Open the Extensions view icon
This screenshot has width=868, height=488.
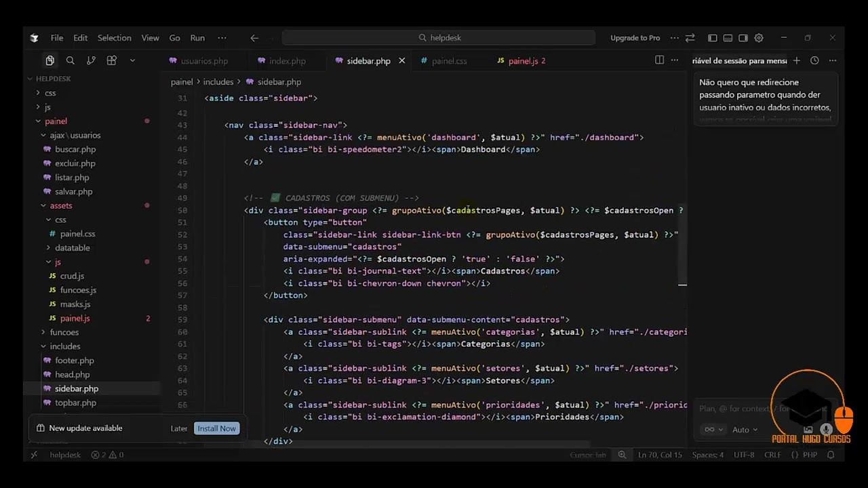pos(112,60)
